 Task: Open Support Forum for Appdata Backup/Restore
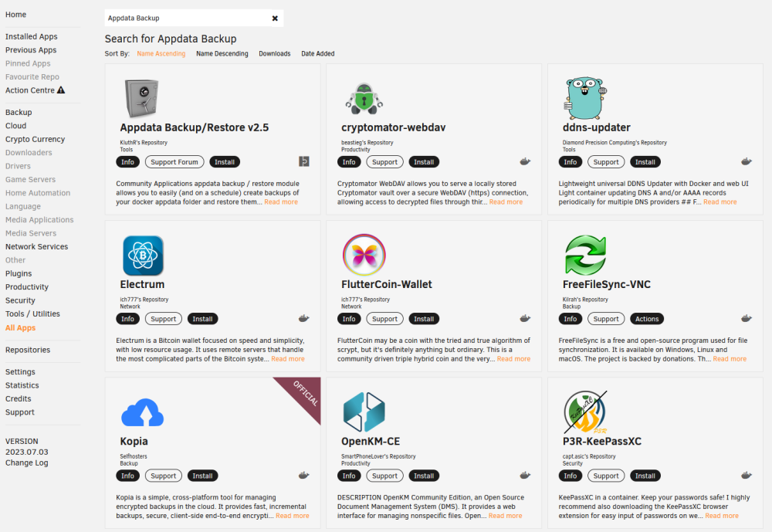[174, 162]
